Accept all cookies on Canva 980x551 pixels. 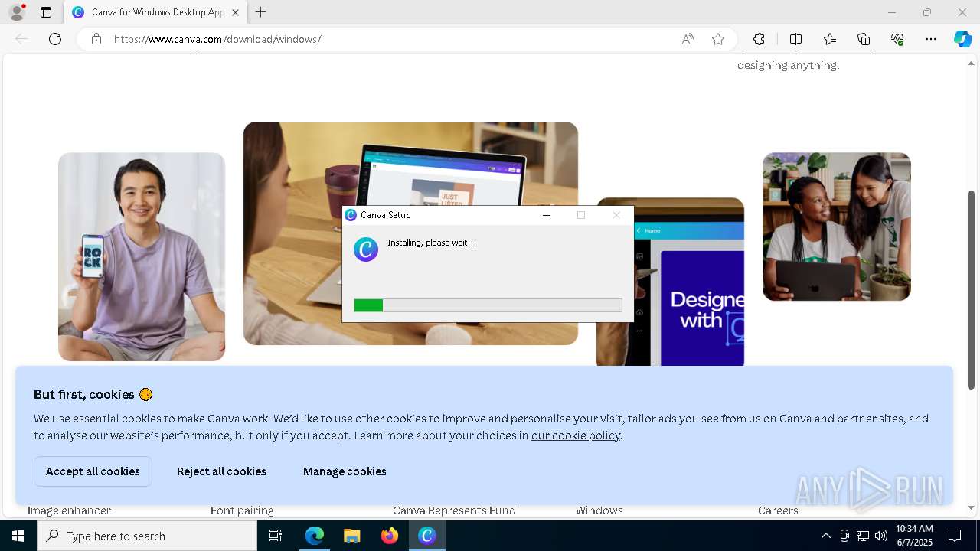(x=93, y=471)
